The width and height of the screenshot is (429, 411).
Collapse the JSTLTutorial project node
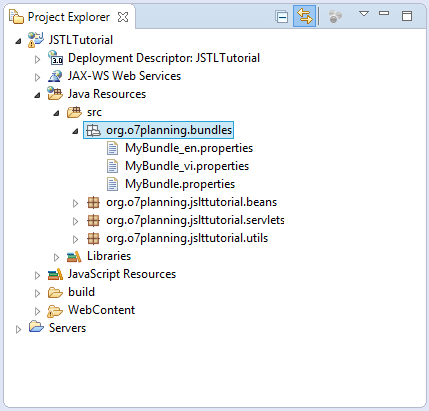[x=19, y=41]
